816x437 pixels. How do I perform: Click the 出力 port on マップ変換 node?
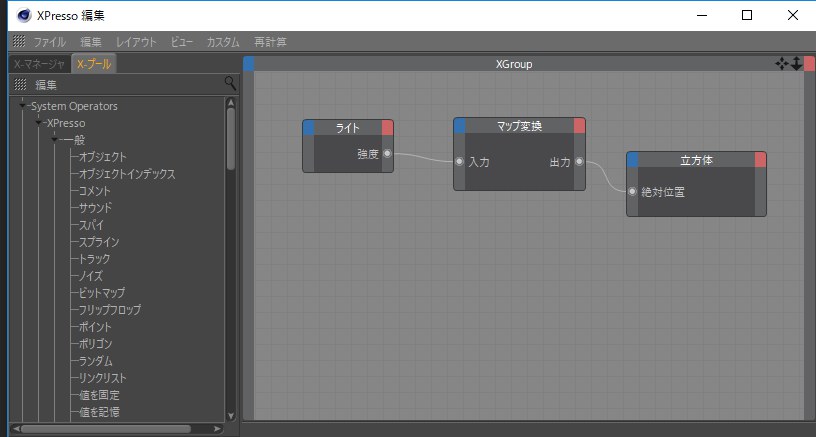pyautogui.click(x=579, y=162)
